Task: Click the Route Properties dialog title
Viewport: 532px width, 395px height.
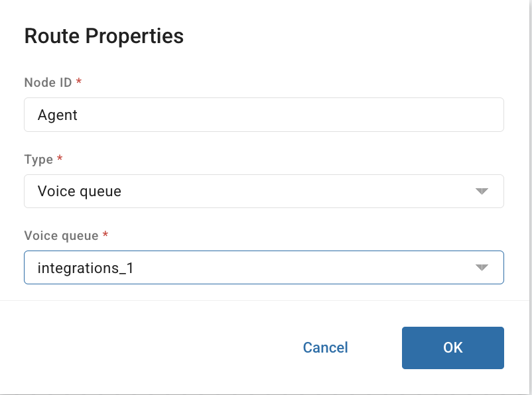Action: click(103, 36)
